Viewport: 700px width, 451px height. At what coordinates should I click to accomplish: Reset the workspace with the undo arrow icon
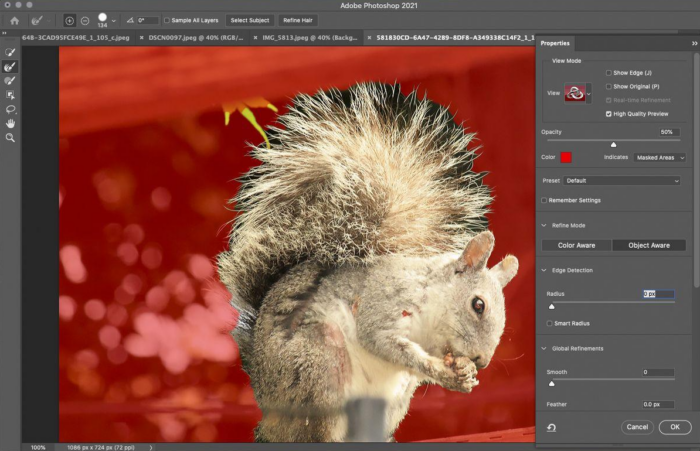(x=552, y=428)
